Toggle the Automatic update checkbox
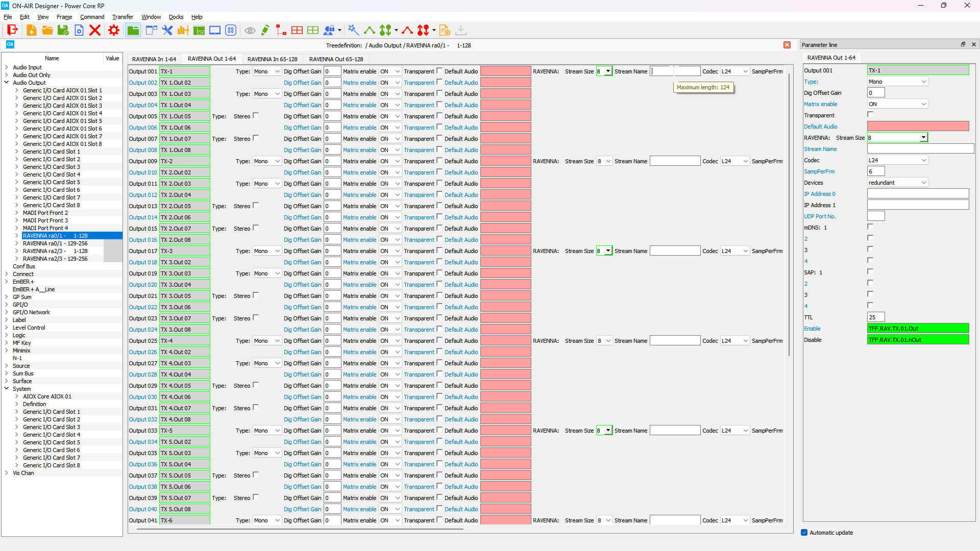 (x=804, y=533)
